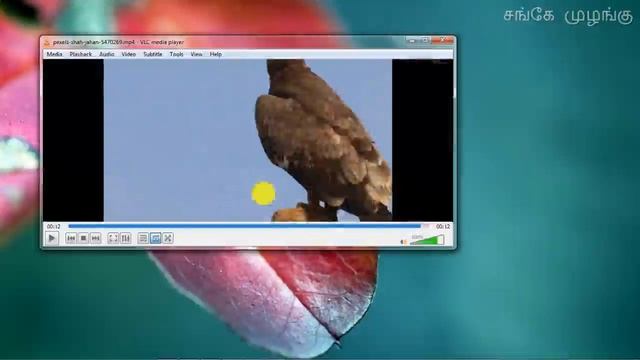Minimize the VLC media player window

click(412, 40)
